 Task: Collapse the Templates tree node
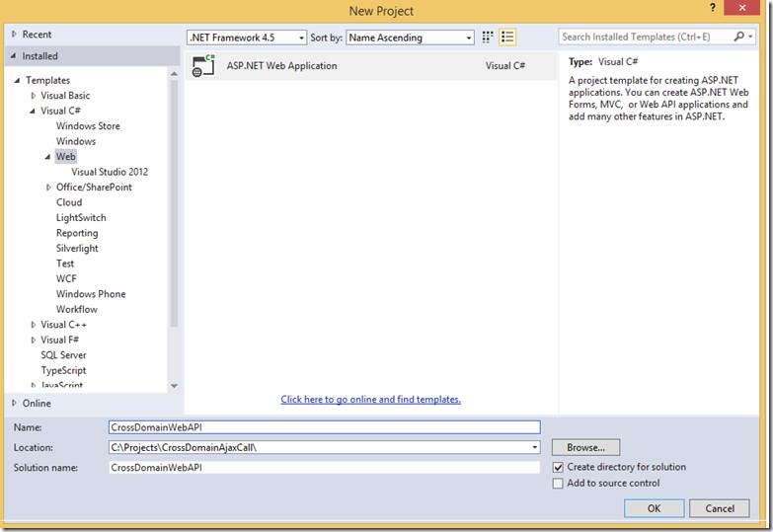(x=17, y=80)
